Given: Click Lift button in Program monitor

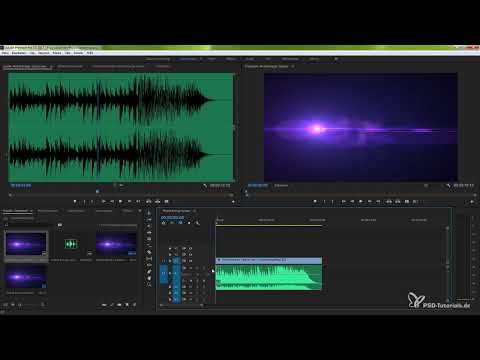Looking at the screenshot, I should click(389, 201).
